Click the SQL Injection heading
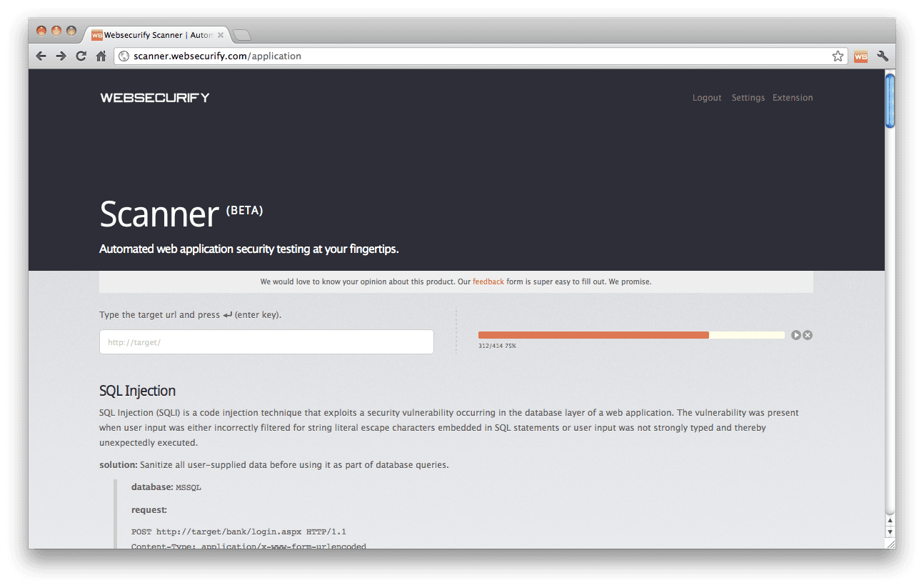The width and height of the screenshot is (924, 588). click(137, 391)
